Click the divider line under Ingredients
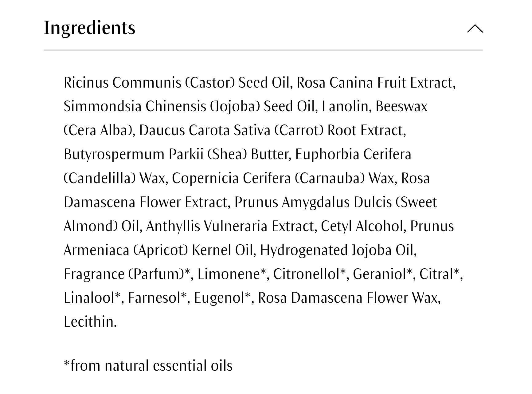 click(263, 50)
